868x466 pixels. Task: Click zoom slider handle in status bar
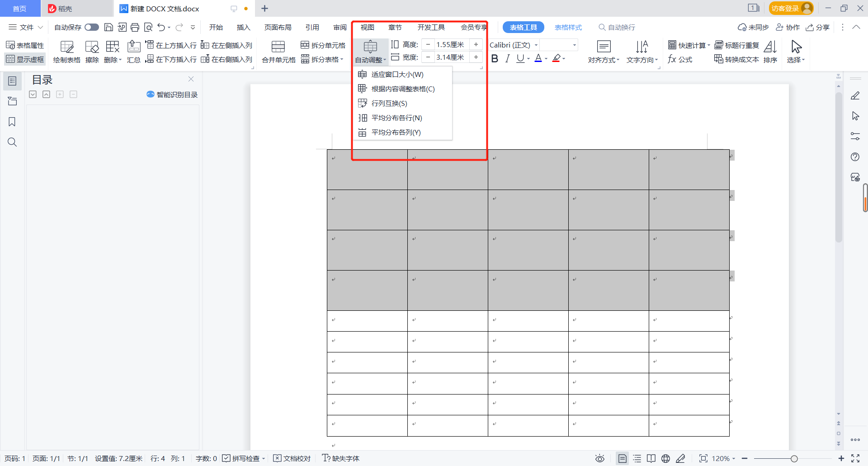click(794, 458)
